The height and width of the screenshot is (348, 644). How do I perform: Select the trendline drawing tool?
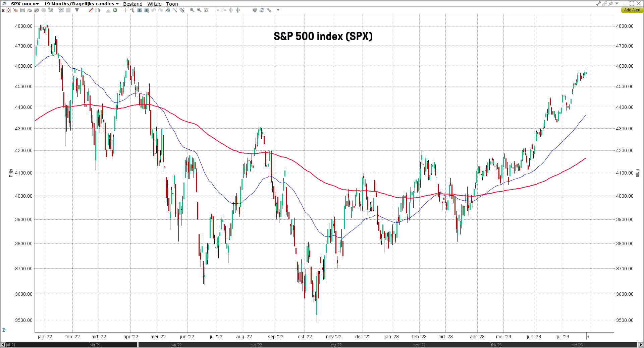175,10
